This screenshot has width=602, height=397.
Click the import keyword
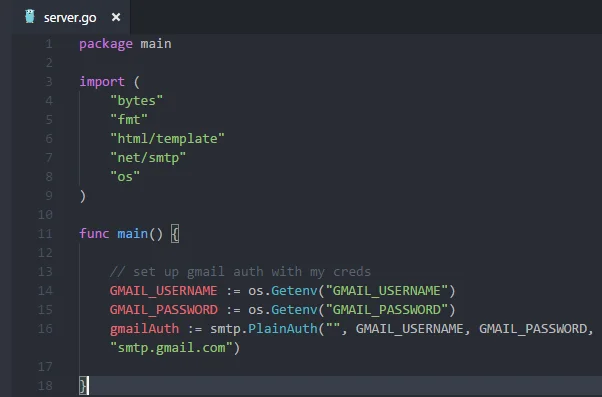102,81
